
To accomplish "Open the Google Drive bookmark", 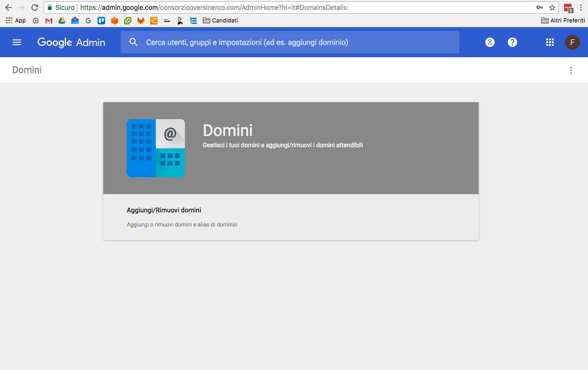I will point(62,21).
